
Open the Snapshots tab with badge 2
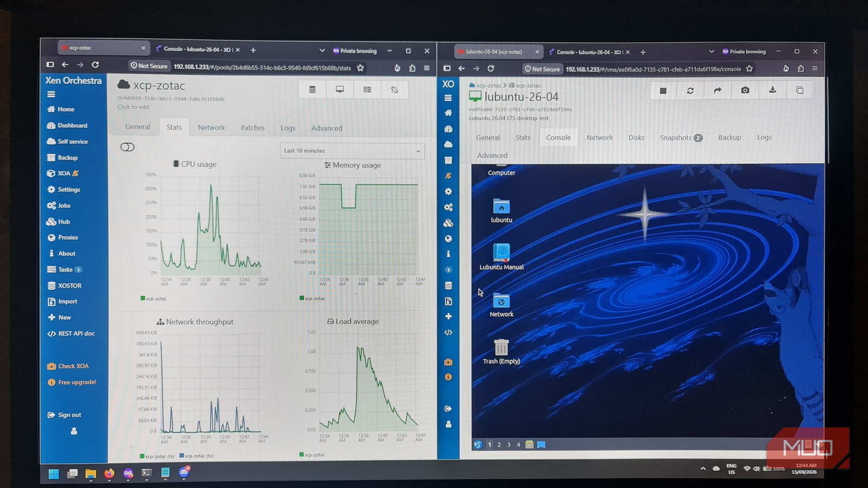pos(681,138)
